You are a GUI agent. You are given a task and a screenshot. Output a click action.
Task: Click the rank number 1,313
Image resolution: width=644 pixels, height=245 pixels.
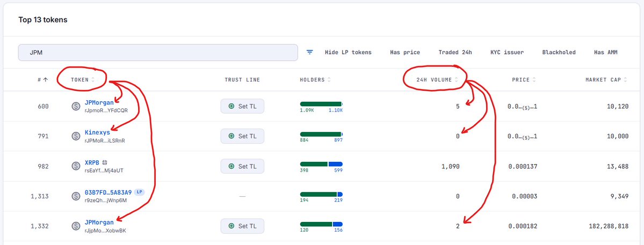coord(39,196)
